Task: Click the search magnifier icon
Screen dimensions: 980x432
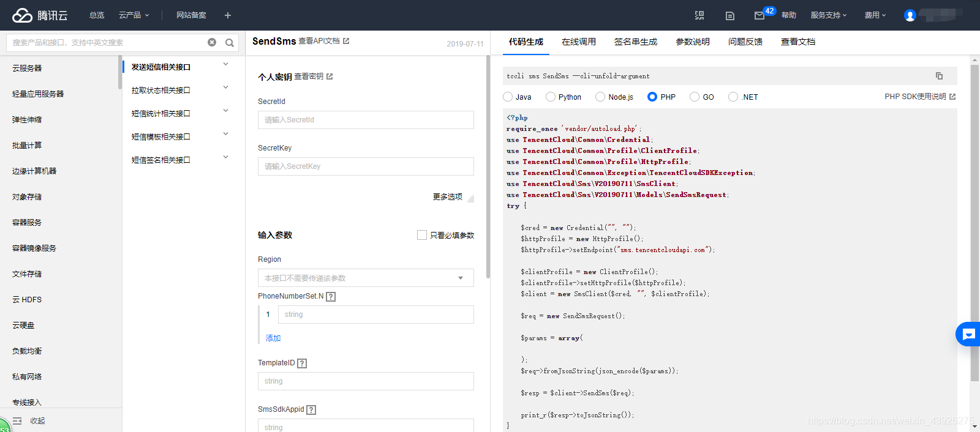Action: 230,43
